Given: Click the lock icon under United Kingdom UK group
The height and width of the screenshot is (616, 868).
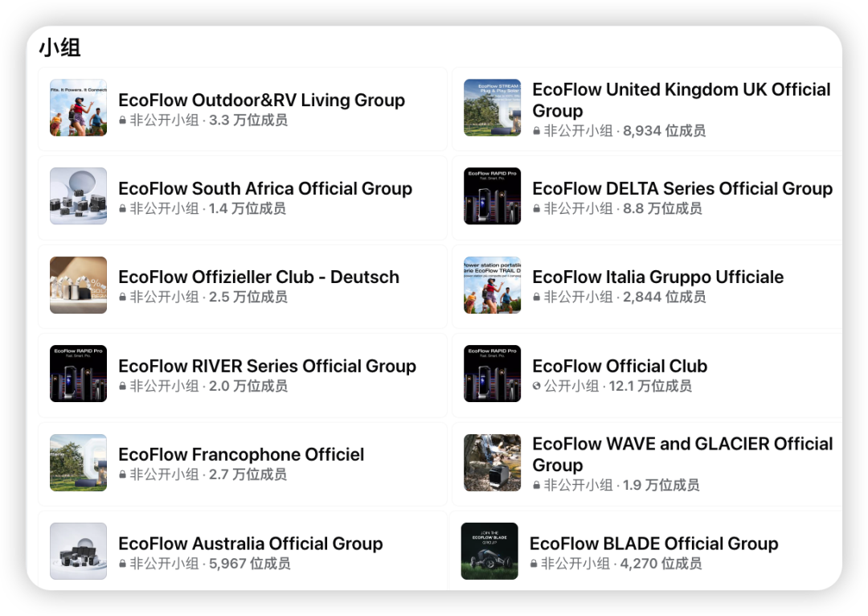Looking at the screenshot, I should (536, 131).
